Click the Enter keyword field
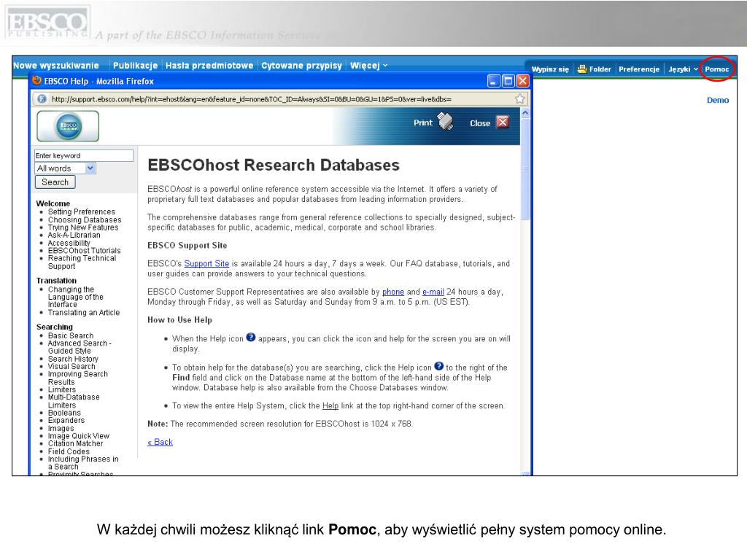This screenshot has width=747, height=560. [x=84, y=156]
